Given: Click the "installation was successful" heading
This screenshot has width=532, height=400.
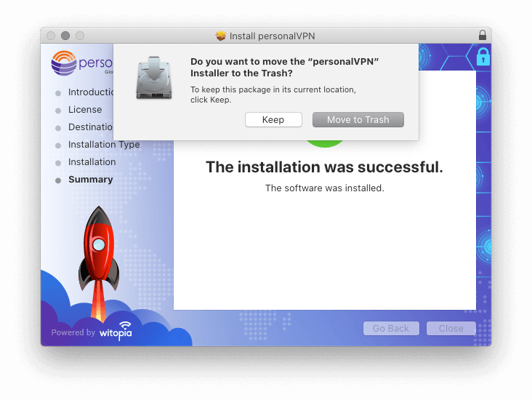Looking at the screenshot, I should [x=324, y=167].
